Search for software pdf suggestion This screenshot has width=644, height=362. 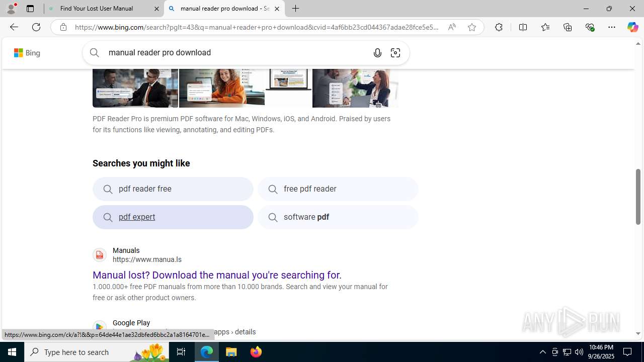point(338,217)
